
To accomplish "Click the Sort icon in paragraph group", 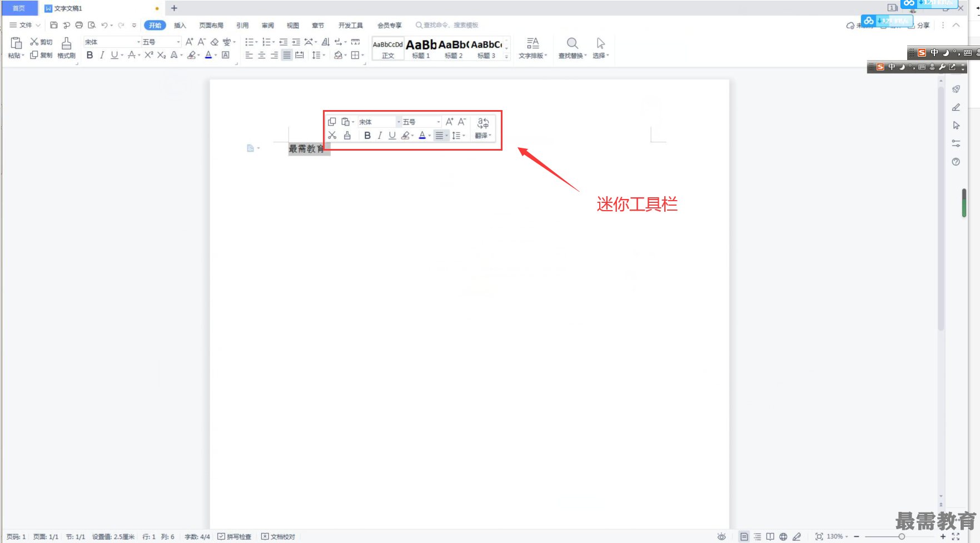I will coord(326,42).
